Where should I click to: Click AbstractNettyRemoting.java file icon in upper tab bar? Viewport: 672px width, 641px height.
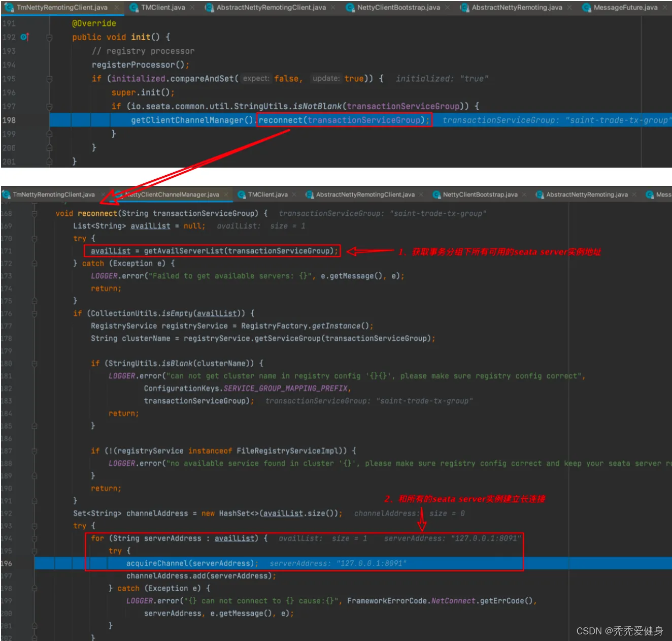pos(464,8)
